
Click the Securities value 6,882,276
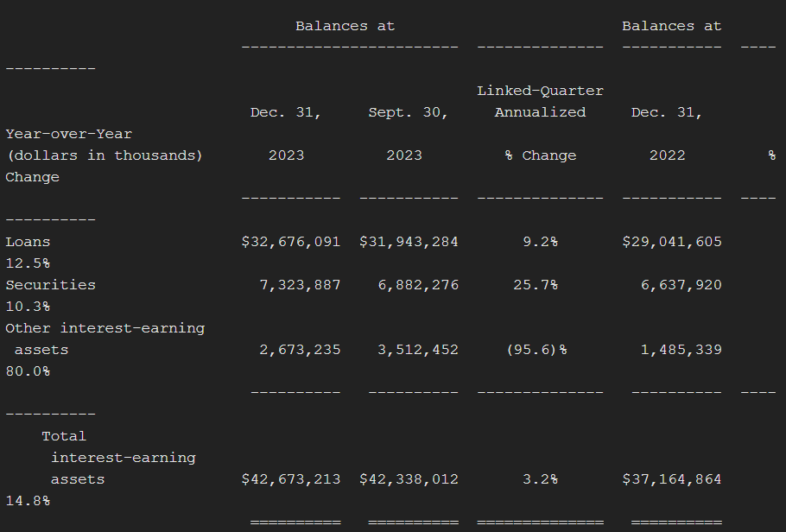click(418, 285)
